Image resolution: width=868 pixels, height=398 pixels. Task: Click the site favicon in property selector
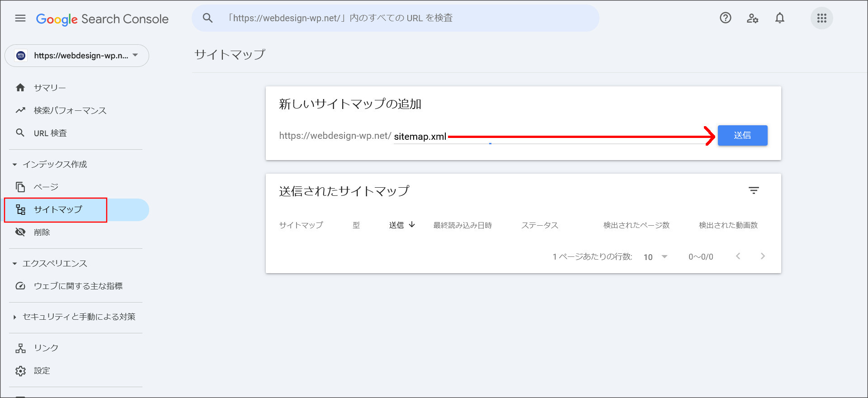point(21,56)
